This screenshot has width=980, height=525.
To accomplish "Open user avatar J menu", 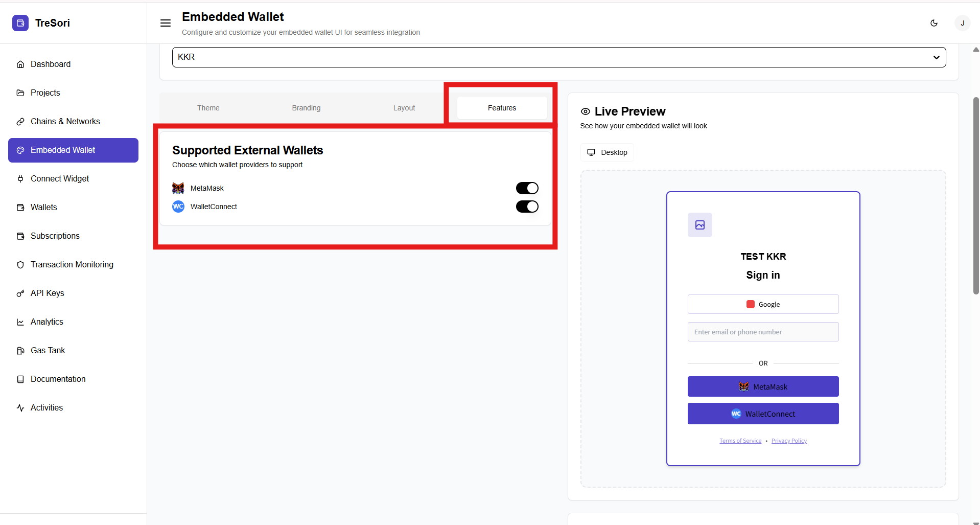I will 962,23.
